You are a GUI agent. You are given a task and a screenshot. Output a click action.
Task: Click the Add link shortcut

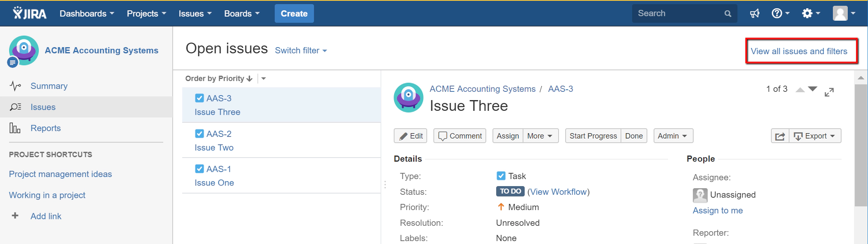pyautogui.click(x=46, y=216)
